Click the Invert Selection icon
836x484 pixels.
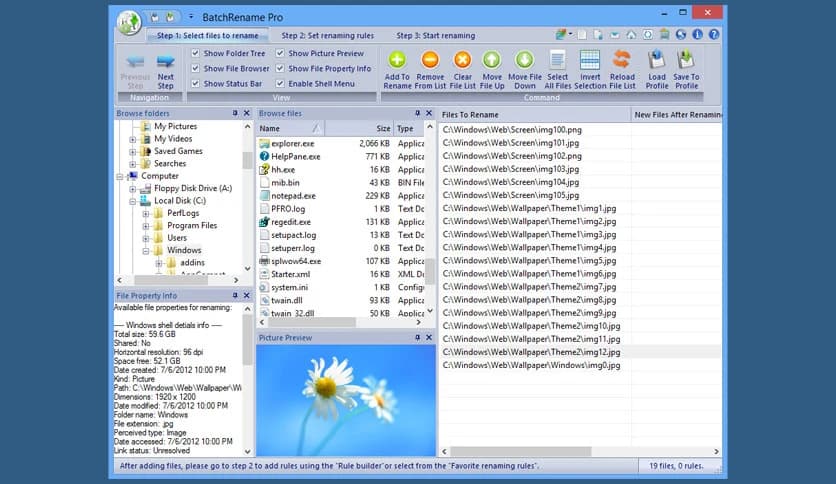point(590,60)
